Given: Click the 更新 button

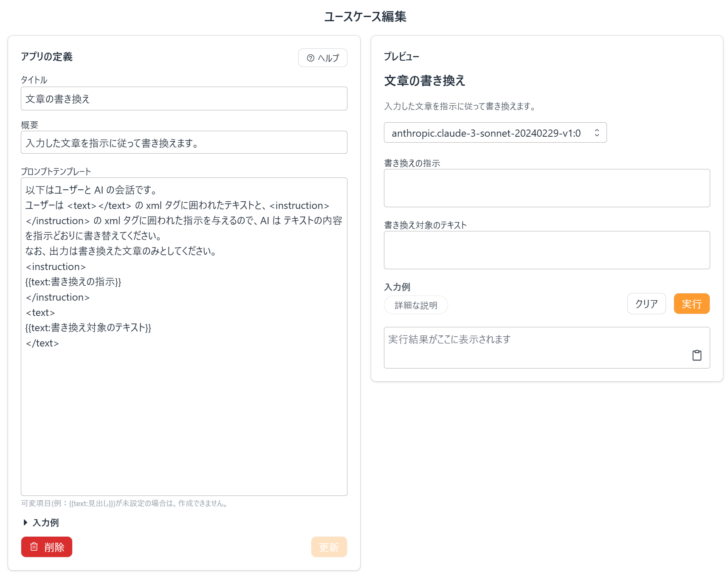Looking at the screenshot, I should [329, 547].
